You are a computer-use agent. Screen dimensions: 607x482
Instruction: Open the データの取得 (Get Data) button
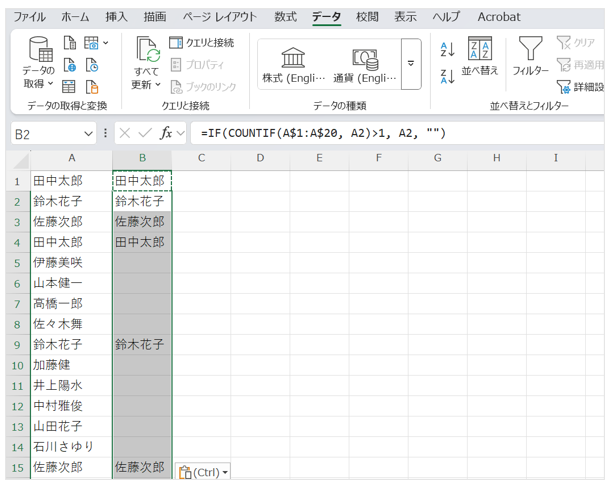(x=39, y=62)
